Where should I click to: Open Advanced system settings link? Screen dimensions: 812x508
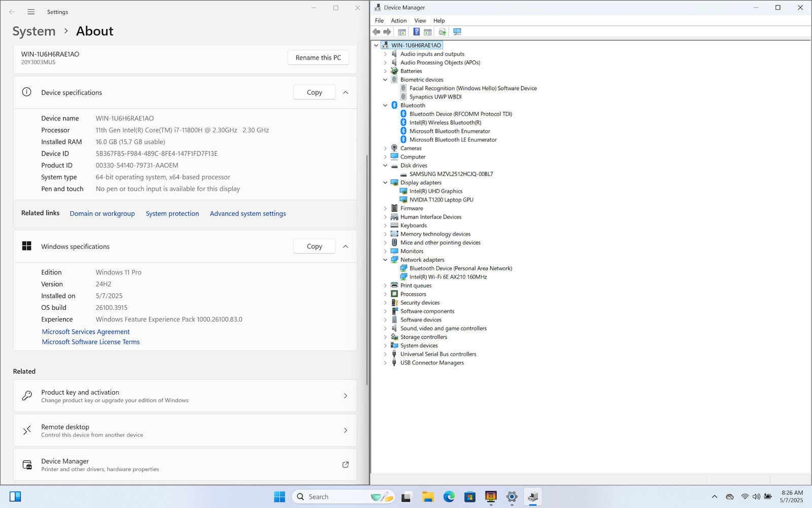[x=248, y=213]
